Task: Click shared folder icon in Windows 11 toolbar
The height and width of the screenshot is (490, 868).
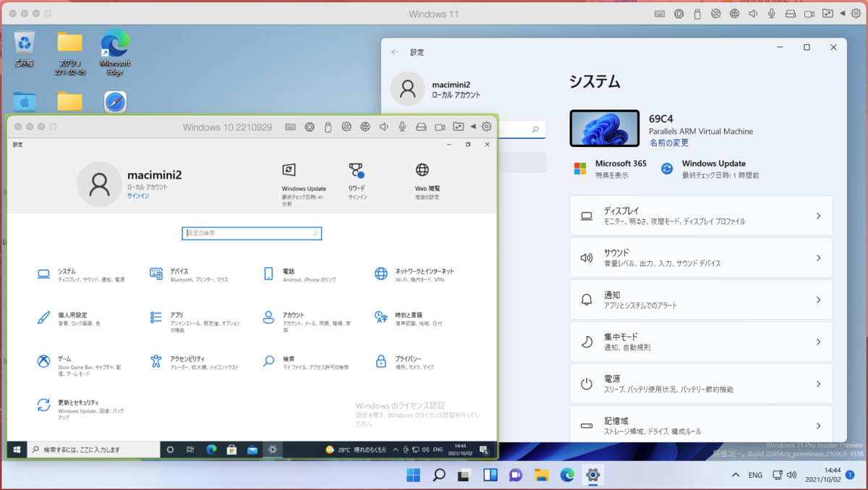Action: 828,14
